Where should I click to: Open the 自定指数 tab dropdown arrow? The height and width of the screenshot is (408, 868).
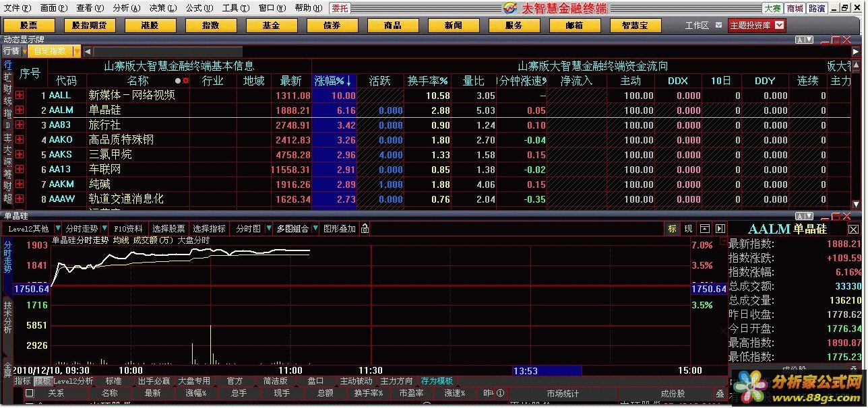tap(77, 51)
